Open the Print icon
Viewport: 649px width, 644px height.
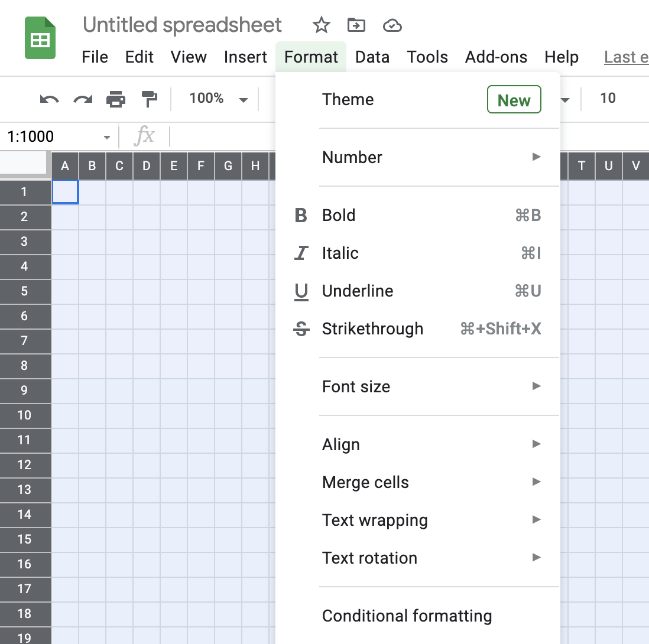116,99
